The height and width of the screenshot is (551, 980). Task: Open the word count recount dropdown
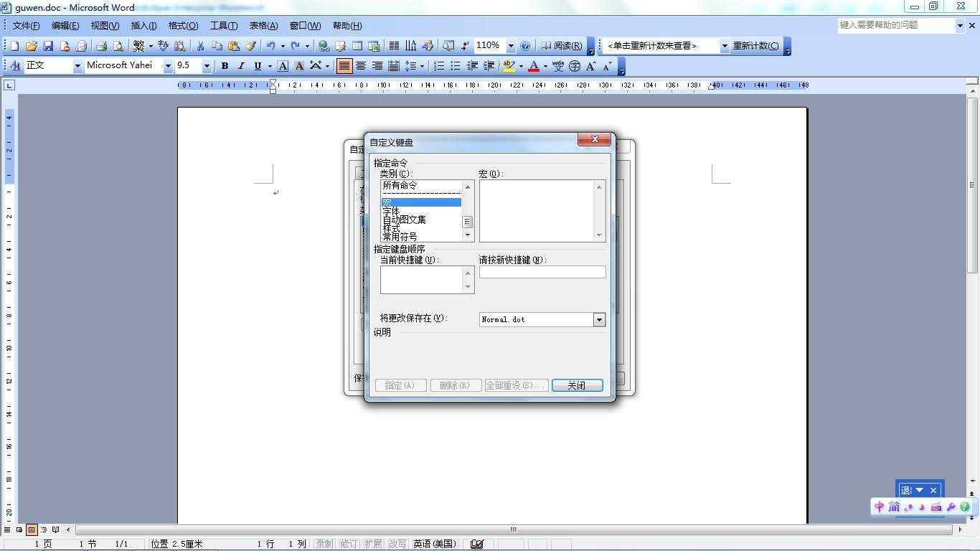pyautogui.click(x=725, y=46)
